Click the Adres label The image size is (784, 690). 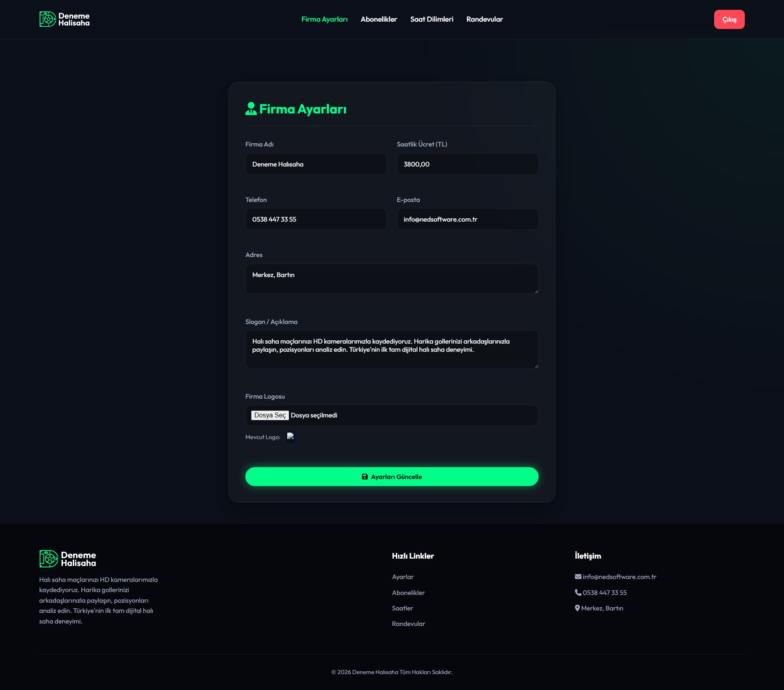pyautogui.click(x=254, y=255)
